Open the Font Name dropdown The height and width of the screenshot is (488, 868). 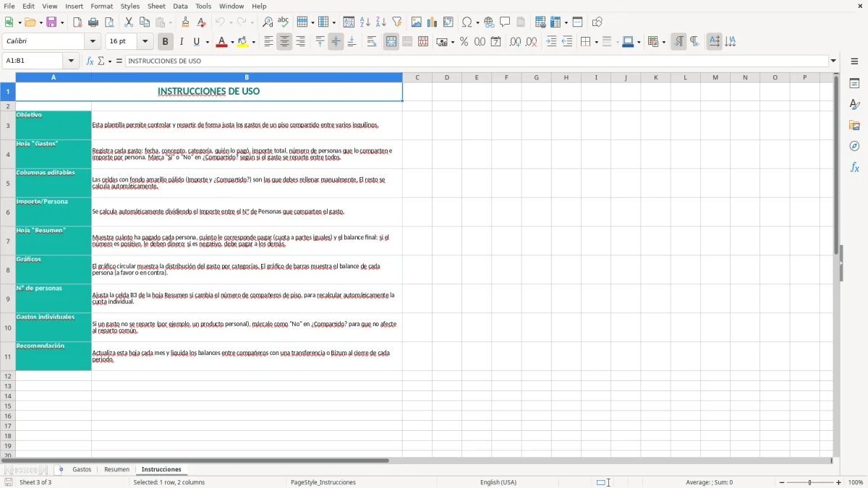[x=93, y=42]
